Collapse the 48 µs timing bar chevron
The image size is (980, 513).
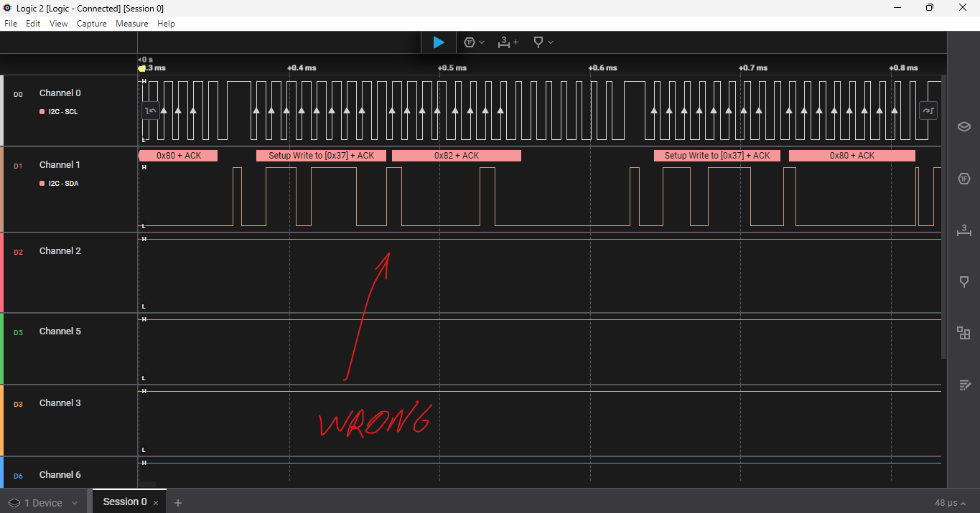[963, 503]
